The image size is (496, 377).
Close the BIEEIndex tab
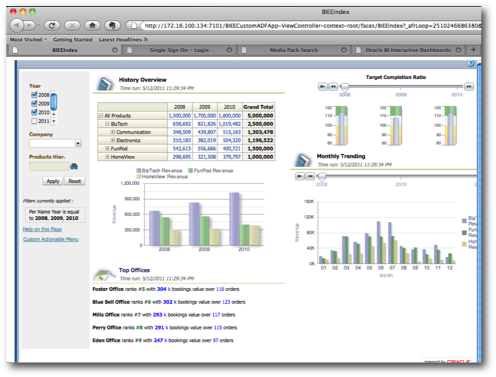pyautogui.click(x=115, y=50)
